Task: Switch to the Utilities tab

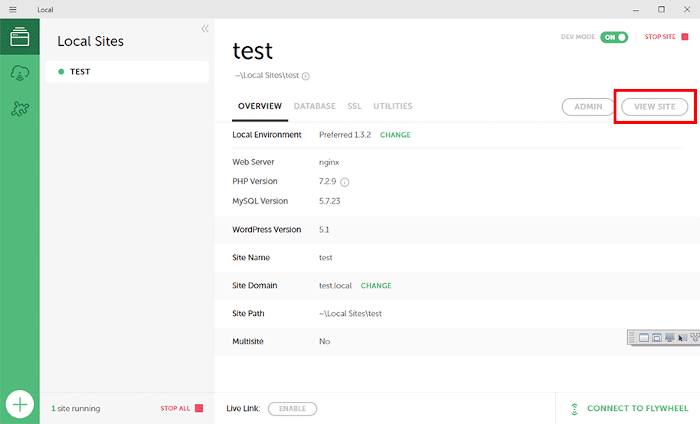Action: [393, 106]
